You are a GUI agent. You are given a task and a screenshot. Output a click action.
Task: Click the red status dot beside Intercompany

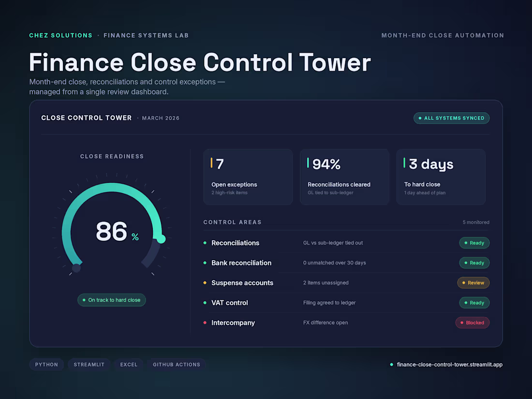coord(205,323)
